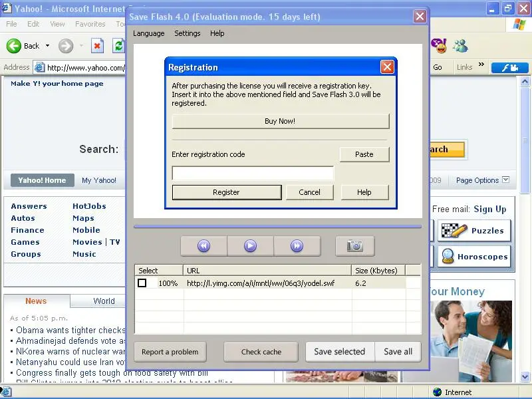Click the Your Money couple photo thumbnail
Screen dimensions: 532x399
click(471, 340)
